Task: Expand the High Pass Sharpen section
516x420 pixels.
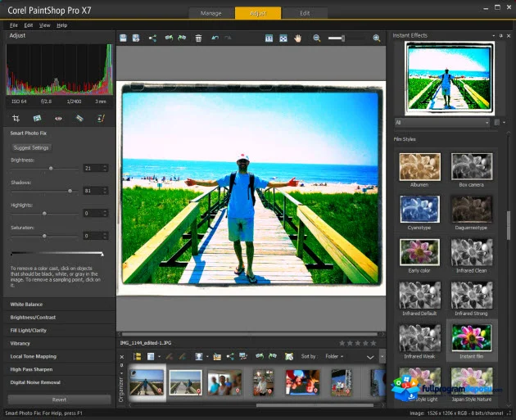Action: (60, 369)
